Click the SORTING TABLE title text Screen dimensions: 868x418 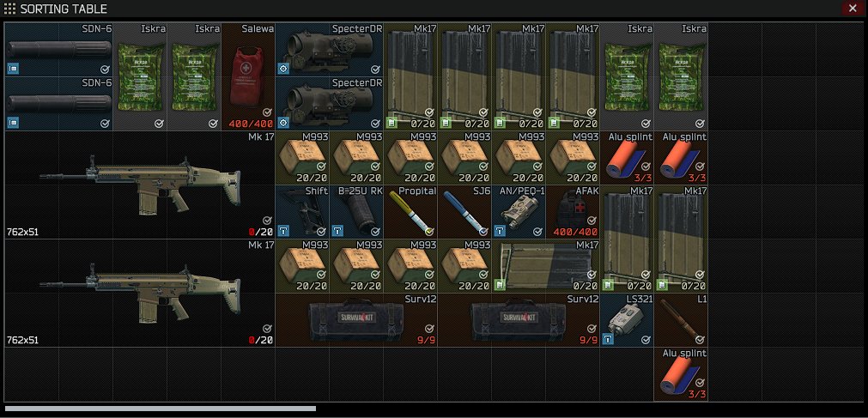[x=64, y=9]
